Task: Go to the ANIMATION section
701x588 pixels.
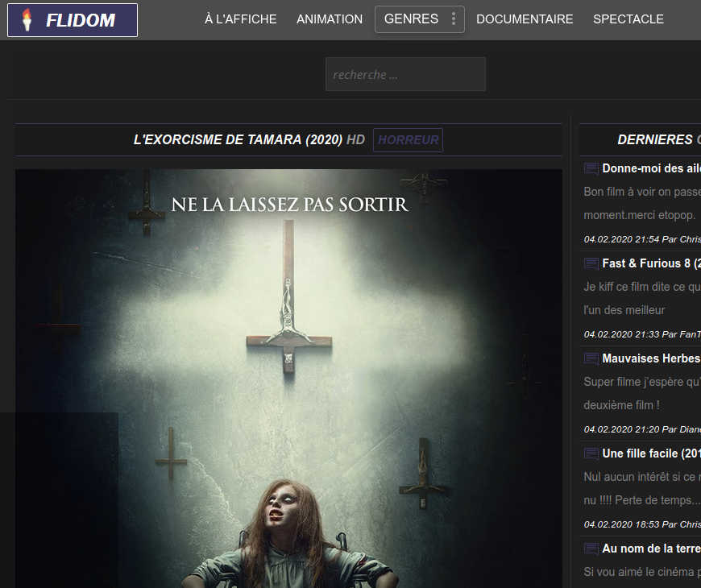Action: pyautogui.click(x=330, y=19)
